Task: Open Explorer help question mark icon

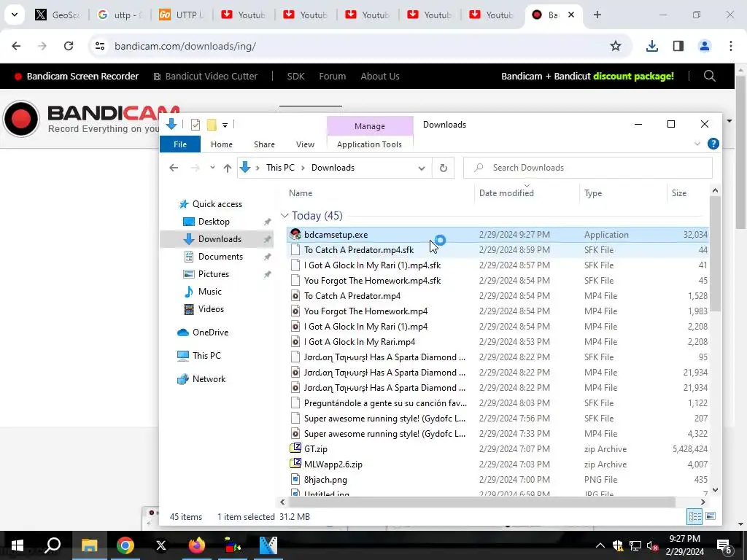Action: [713, 144]
